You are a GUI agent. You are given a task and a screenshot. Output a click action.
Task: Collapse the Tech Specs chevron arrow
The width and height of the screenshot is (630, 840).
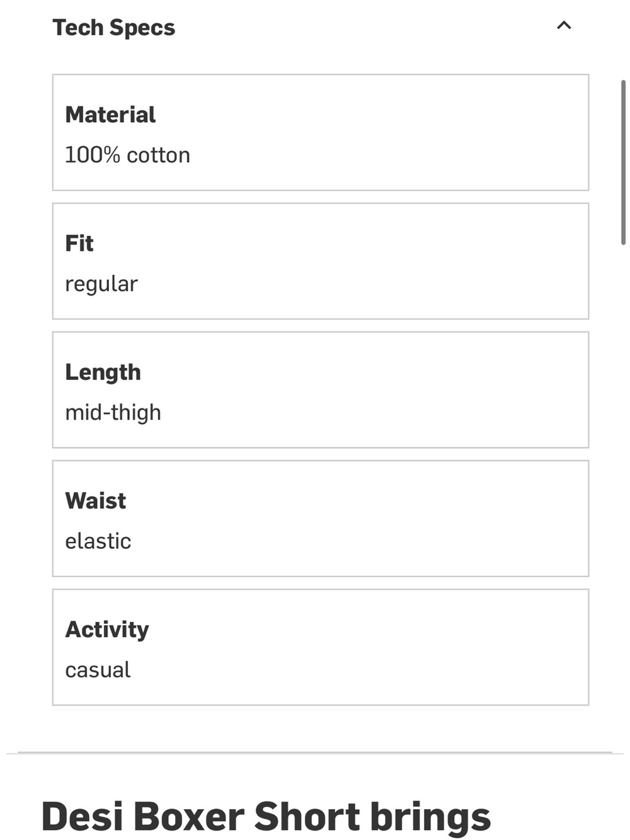pos(564,25)
